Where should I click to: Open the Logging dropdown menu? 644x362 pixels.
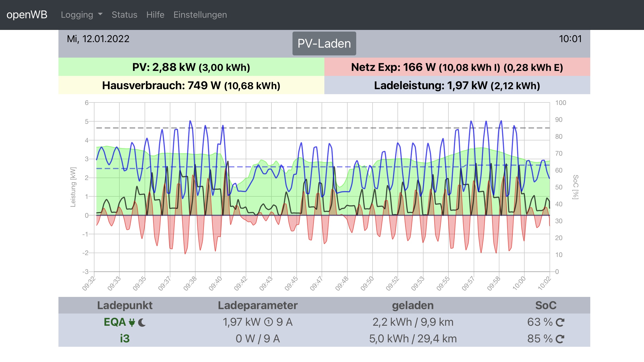pos(77,15)
